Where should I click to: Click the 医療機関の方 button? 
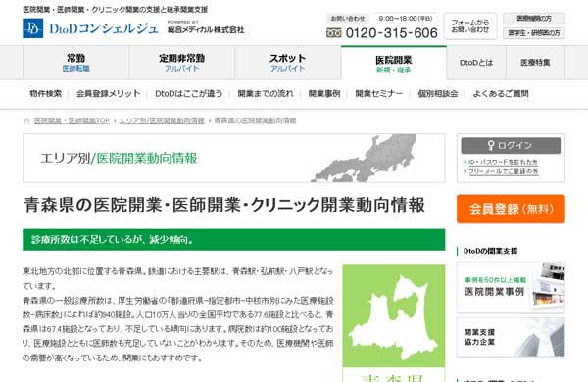tap(534, 18)
